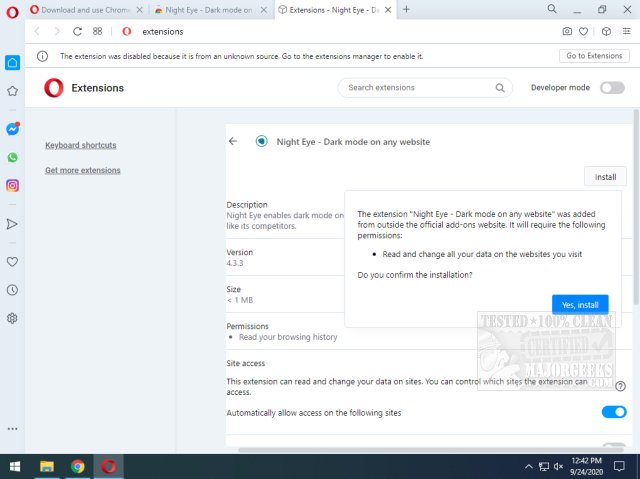The height and width of the screenshot is (479, 640).
Task: Add page to bookmarks heart icon
Action: (x=584, y=31)
